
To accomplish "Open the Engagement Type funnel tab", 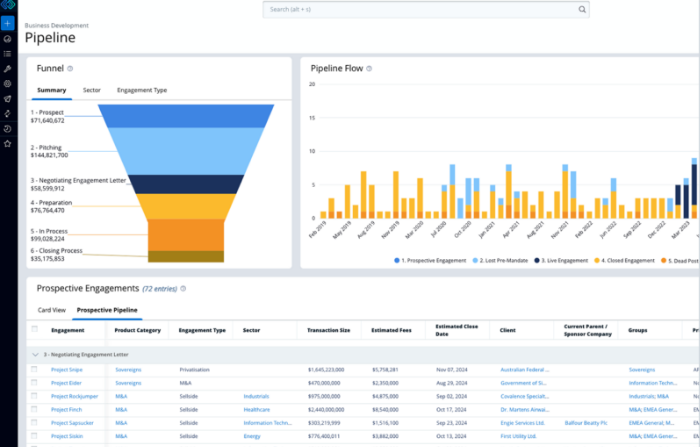I will pyautogui.click(x=142, y=90).
